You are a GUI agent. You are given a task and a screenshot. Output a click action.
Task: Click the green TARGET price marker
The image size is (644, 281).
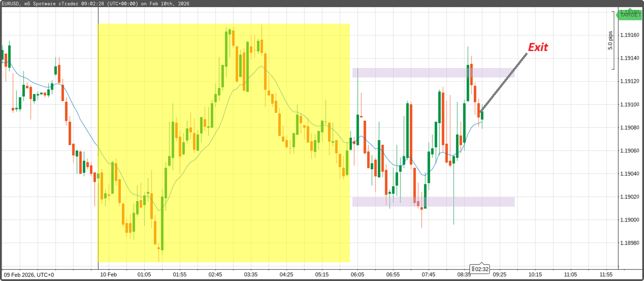click(630, 15)
